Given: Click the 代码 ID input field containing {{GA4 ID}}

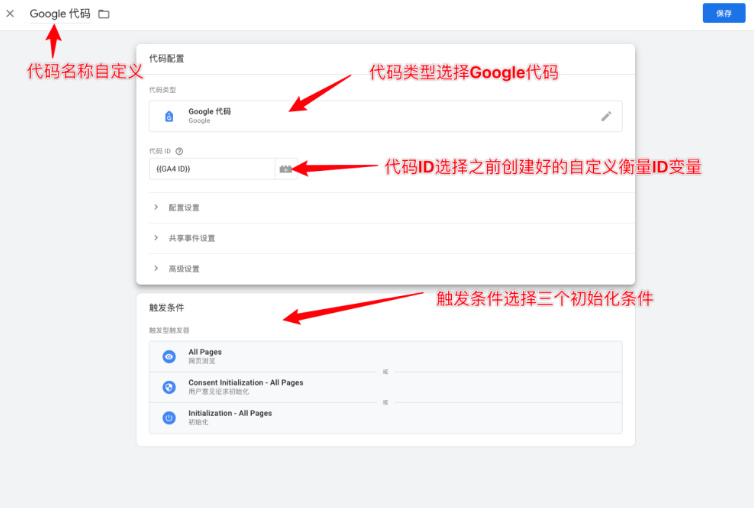Looking at the screenshot, I should (x=212, y=169).
